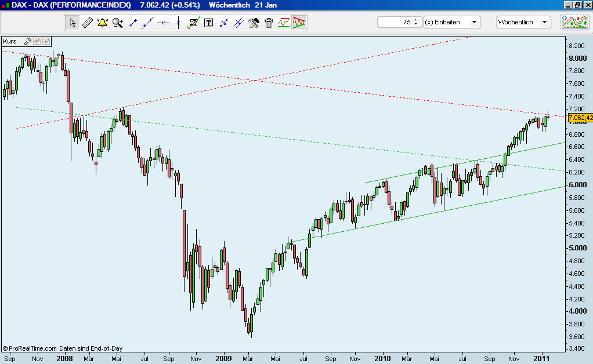593x364 pixels.
Task: Increase units with the 75 stepper up arrow
Action: pyautogui.click(x=414, y=19)
